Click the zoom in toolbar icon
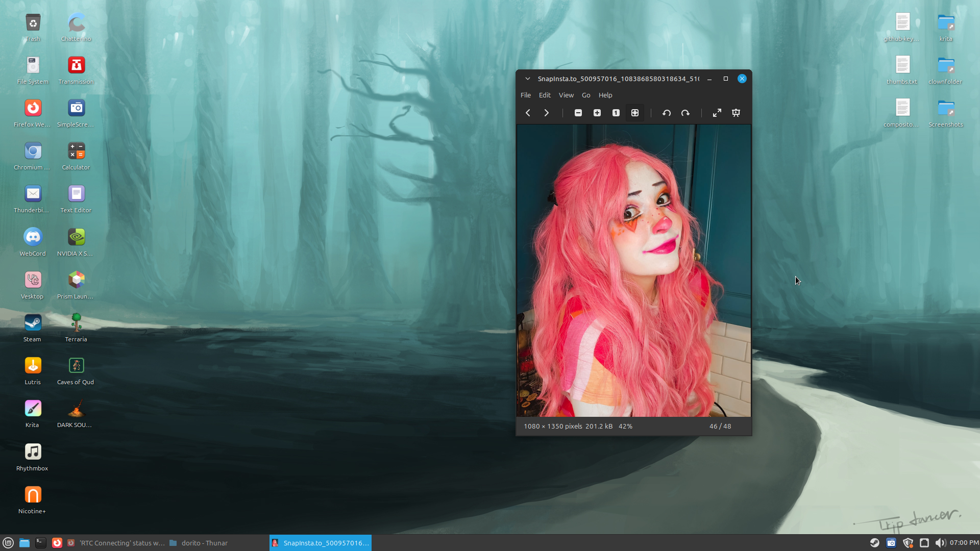The image size is (980, 551). [597, 113]
